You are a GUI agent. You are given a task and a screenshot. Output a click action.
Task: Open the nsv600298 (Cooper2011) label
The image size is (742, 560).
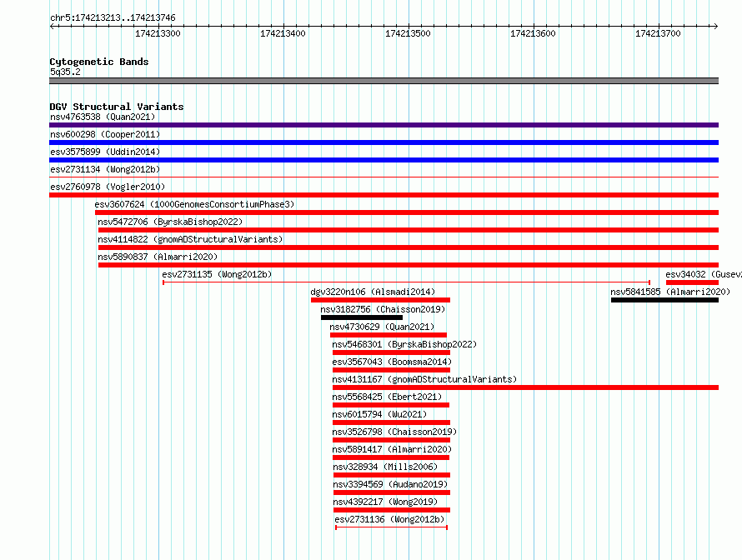pyautogui.click(x=105, y=134)
